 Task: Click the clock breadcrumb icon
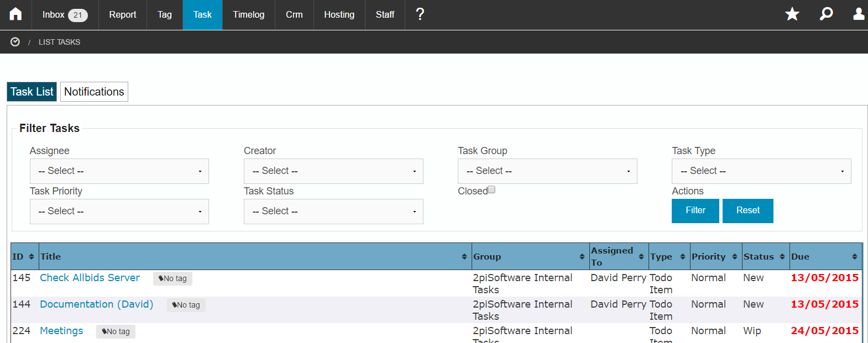click(15, 42)
